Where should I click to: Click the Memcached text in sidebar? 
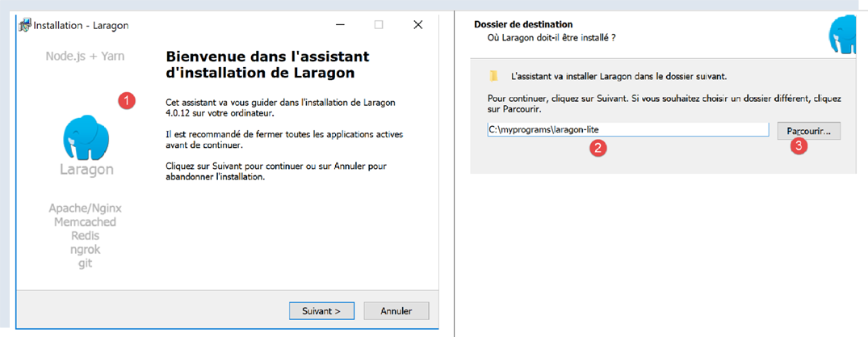click(x=85, y=222)
